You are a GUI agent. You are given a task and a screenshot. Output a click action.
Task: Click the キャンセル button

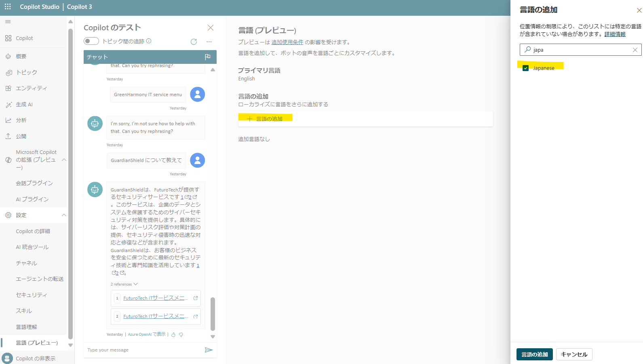[x=574, y=354]
